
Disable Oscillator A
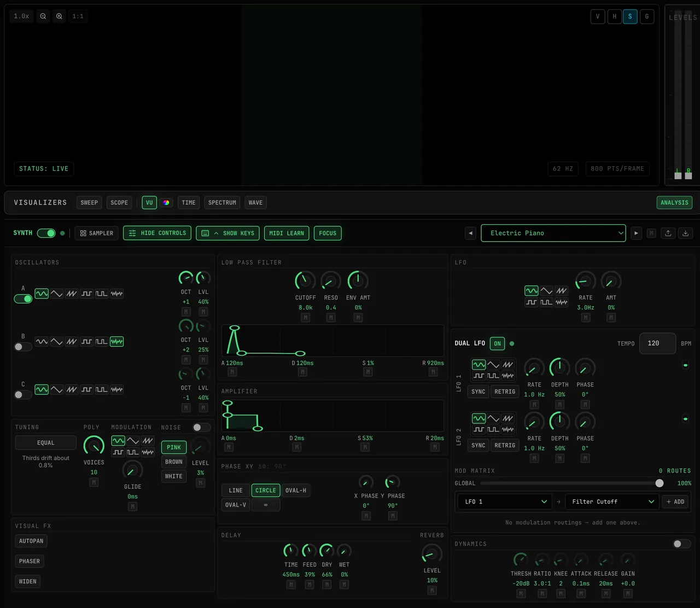[x=23, y=299]
